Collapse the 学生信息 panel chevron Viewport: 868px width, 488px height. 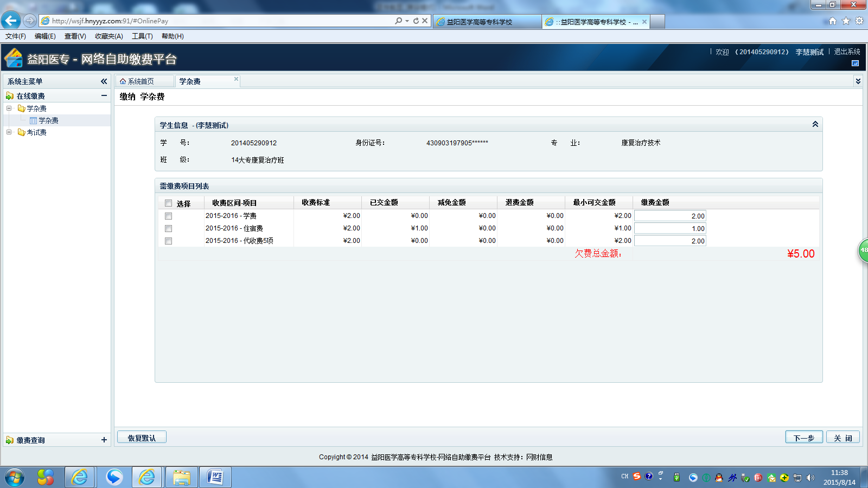815,125
